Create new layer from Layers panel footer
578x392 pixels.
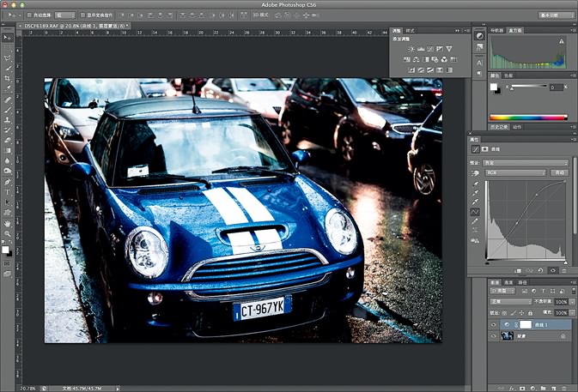click(553, 389)
